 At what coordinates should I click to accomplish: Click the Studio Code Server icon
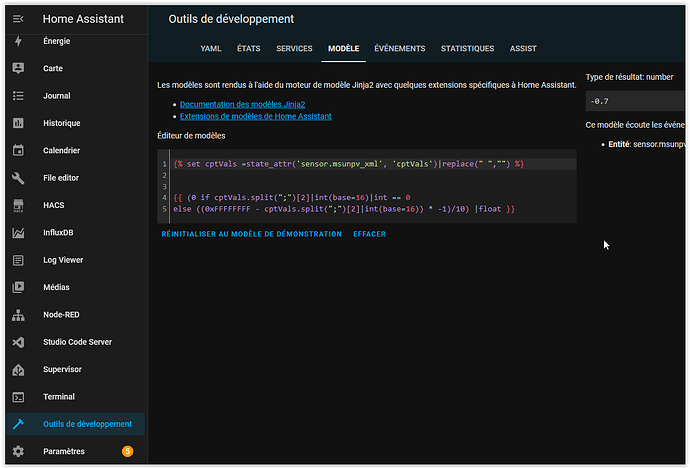(18, 342)
